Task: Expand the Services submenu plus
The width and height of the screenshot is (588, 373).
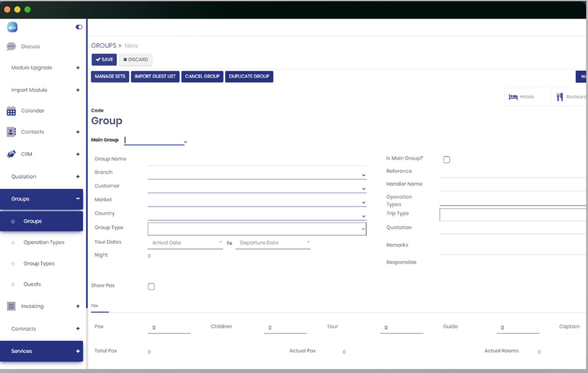Action: coord(78,351)
